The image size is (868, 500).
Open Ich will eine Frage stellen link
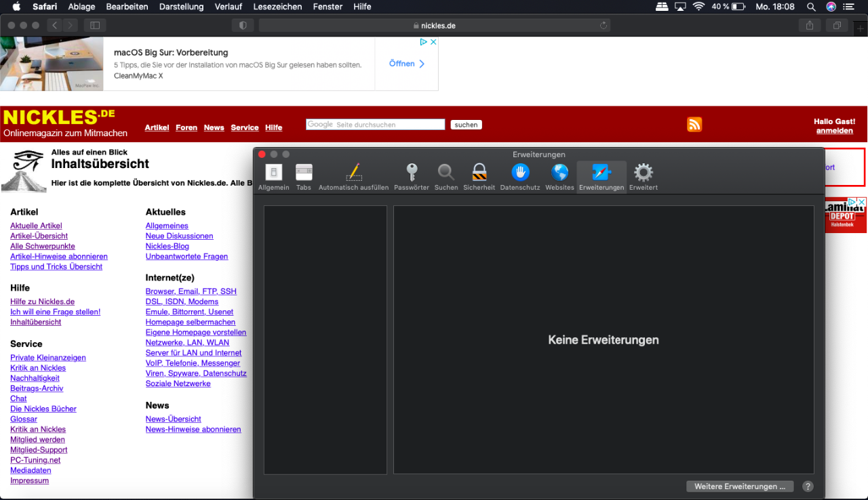point(55,312)
